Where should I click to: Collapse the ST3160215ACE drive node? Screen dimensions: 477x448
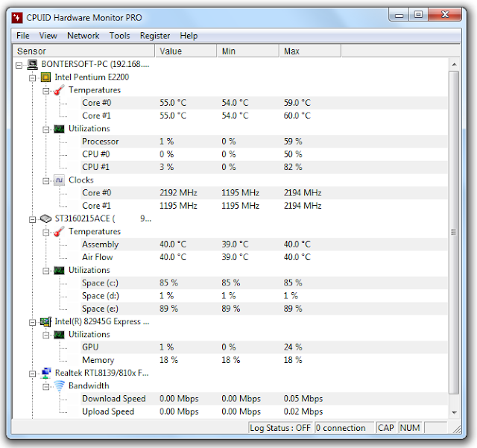[32, 219]
